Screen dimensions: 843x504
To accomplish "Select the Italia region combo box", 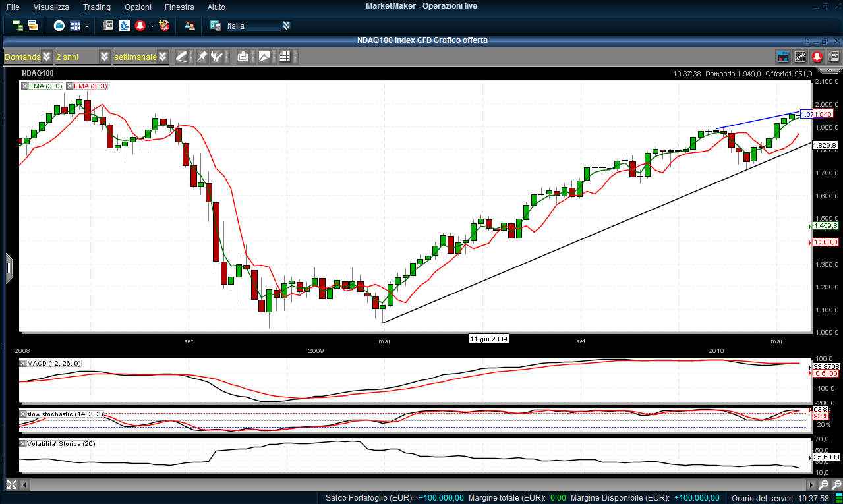I will 253,26.
